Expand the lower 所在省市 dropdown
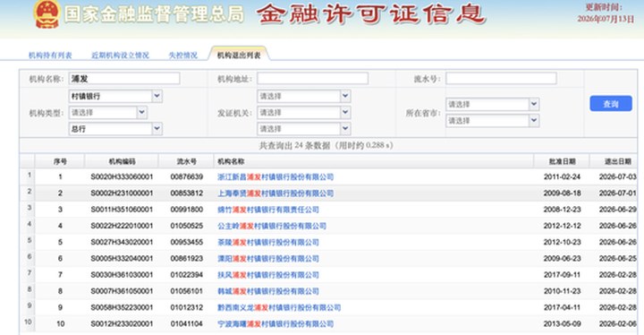The height and width of the screenshot is (335, 644). (x=493, y=121)
